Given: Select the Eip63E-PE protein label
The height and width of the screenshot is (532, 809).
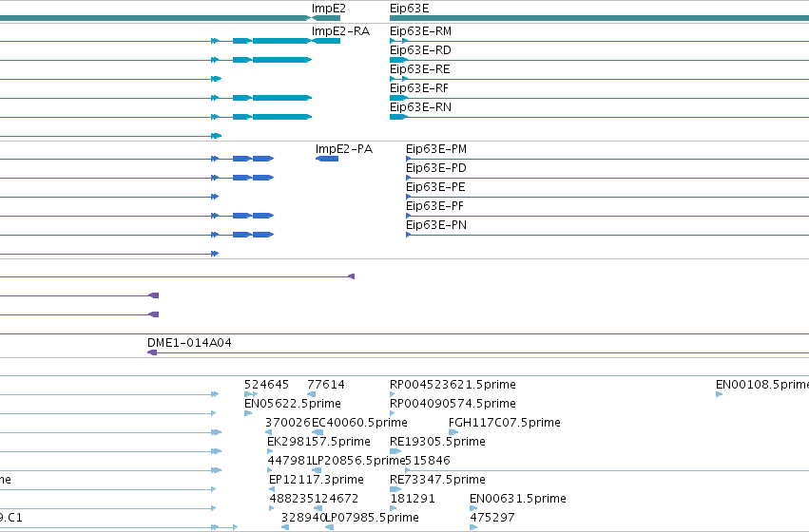Looking at the screenshot, I should [x=435, y=187].
